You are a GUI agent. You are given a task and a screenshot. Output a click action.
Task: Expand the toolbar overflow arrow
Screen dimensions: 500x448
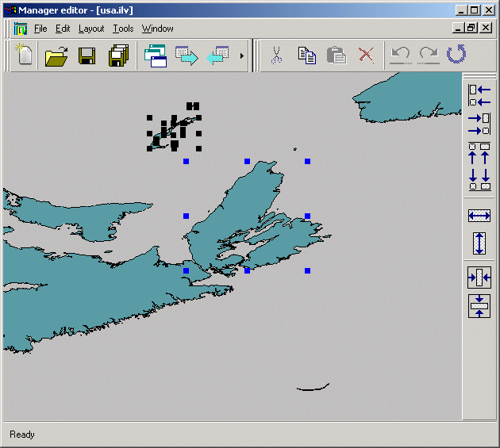tap(242, 56)
